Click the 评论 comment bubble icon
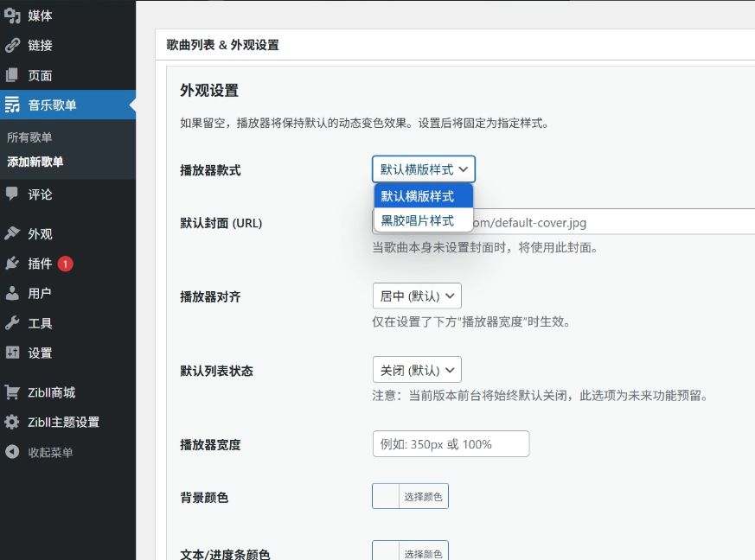Viewport: 755px width, 560px height. pyautogui.click(x=12, y=194)
